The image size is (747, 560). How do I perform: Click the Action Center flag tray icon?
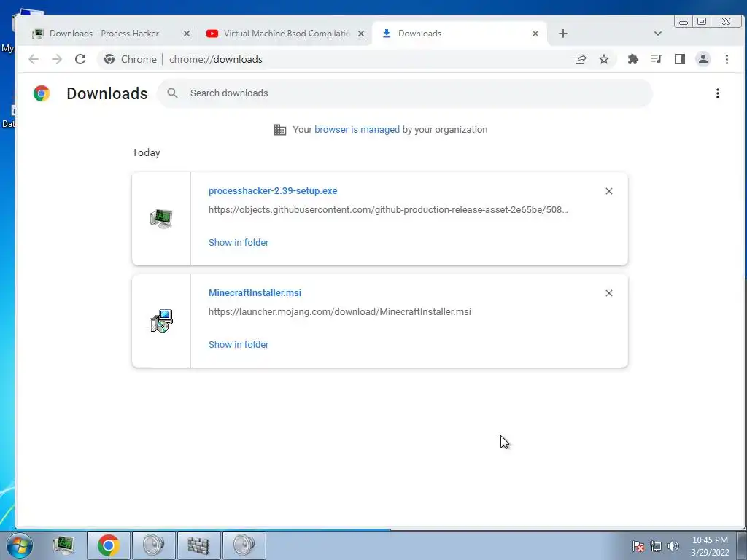coord(638,546)
